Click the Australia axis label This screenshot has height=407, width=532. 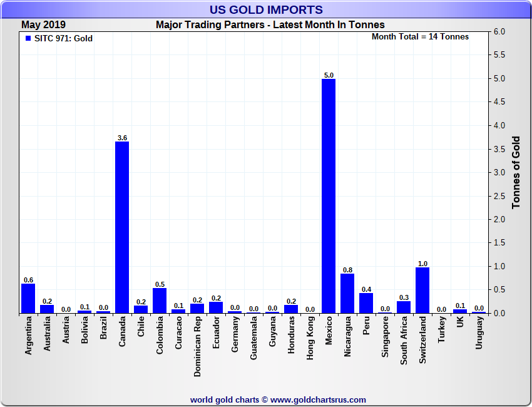pos(47,334)
